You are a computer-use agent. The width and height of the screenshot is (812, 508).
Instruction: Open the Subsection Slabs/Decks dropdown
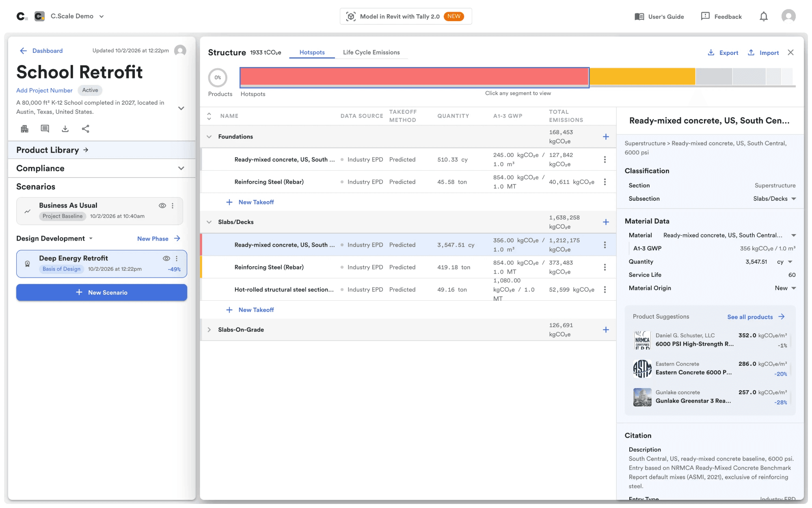[x=774, y=199]
